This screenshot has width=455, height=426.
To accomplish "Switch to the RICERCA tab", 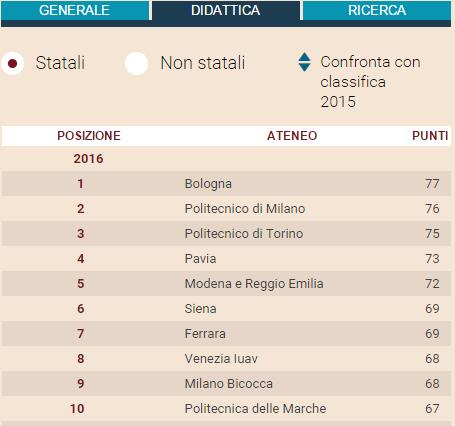I will click(x=377, y=10).
